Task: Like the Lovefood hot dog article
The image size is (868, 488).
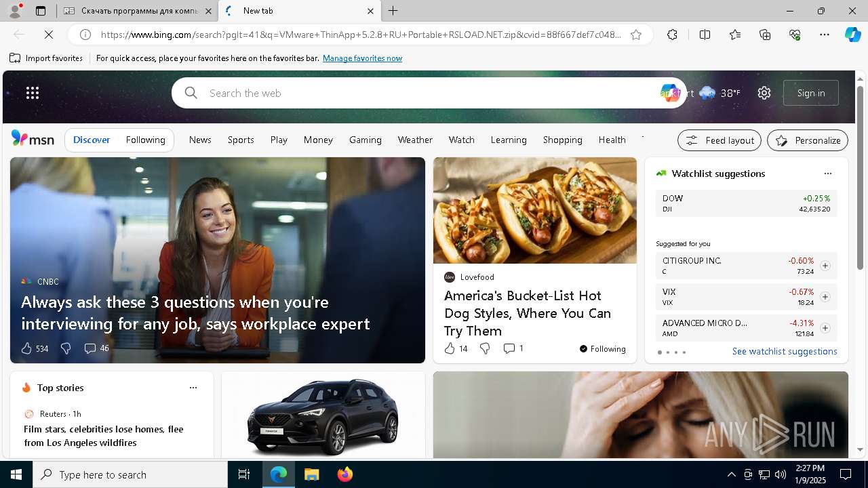Action: point(456,348)
